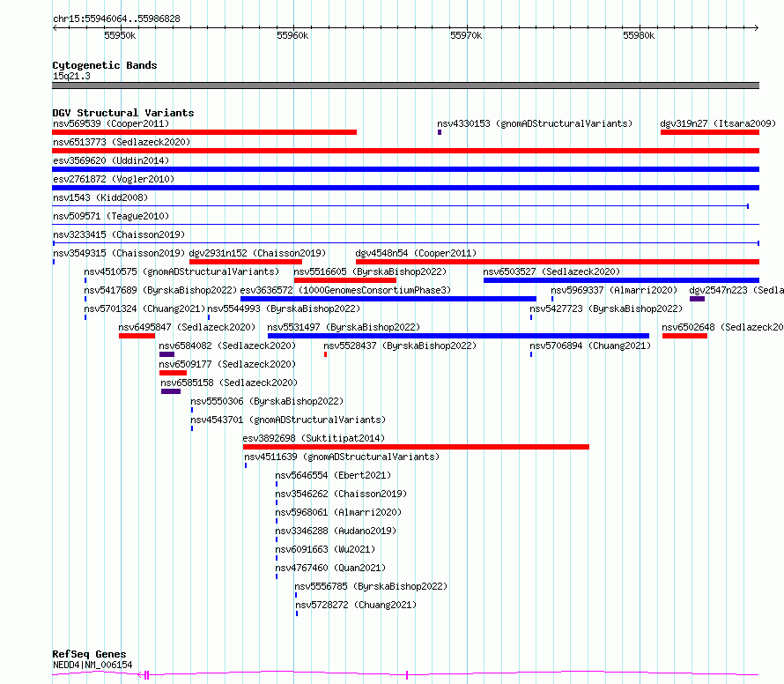The image size is (784, 684).
Task: Select nsv4543701 gnomAD variant label
Action: 288,420
